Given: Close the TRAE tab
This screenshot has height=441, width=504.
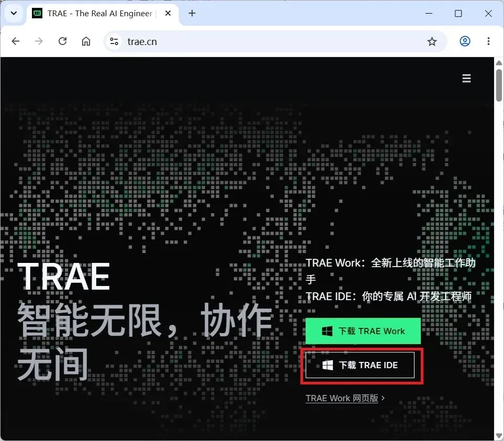Looking at the screenshot, I should click(x=168, y=13).
